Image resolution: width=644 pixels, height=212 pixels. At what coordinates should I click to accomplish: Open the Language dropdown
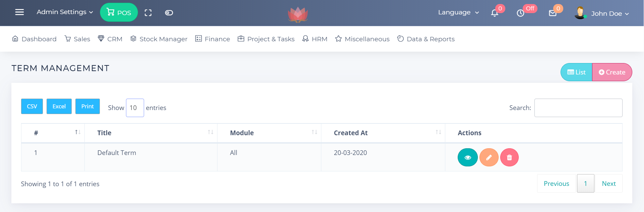458,12
